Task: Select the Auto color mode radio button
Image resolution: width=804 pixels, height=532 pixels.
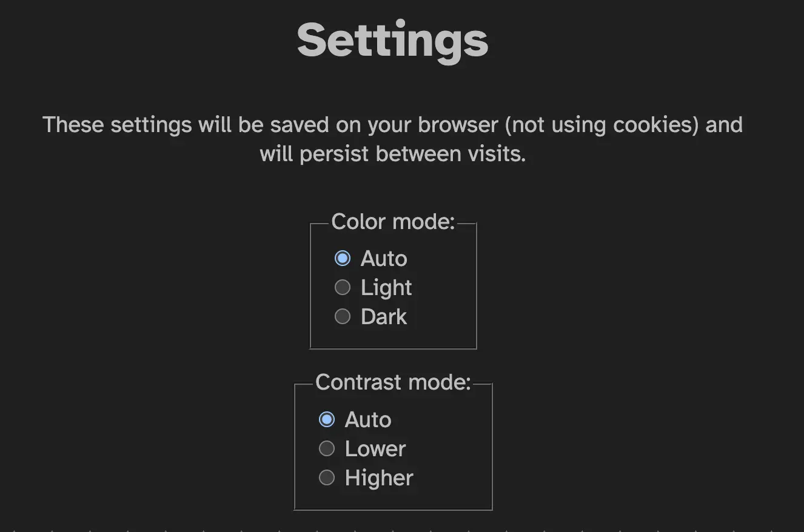Action: [342, 258]
